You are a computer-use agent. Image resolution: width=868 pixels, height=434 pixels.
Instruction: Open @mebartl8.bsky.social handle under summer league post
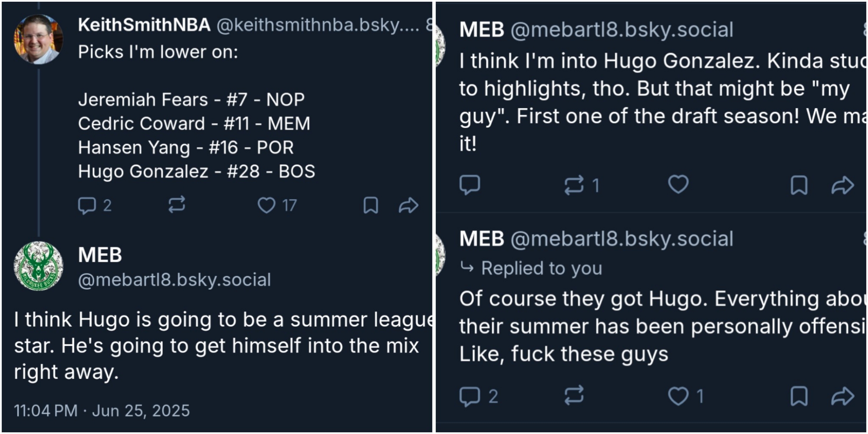[x=174, y=280]
